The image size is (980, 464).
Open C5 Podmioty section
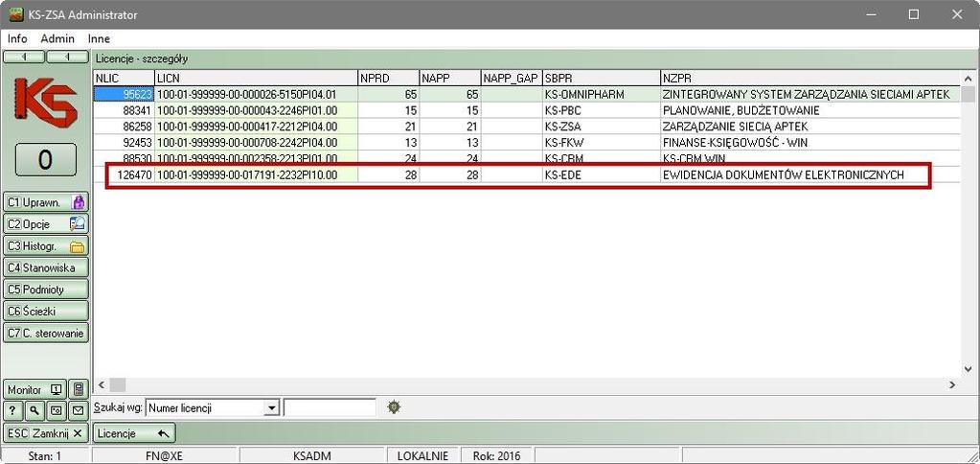pos(46,290)
